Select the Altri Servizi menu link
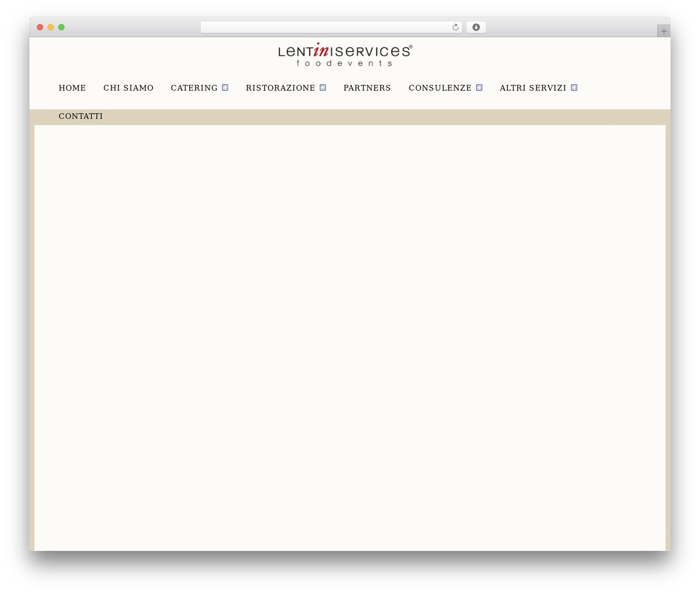700x593 pixels. (533, 88)
